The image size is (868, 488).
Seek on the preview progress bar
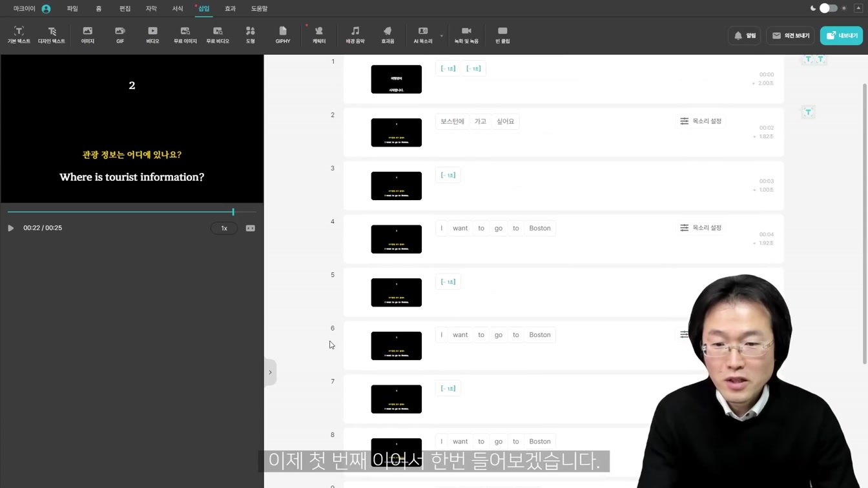(x=132, y=212)
